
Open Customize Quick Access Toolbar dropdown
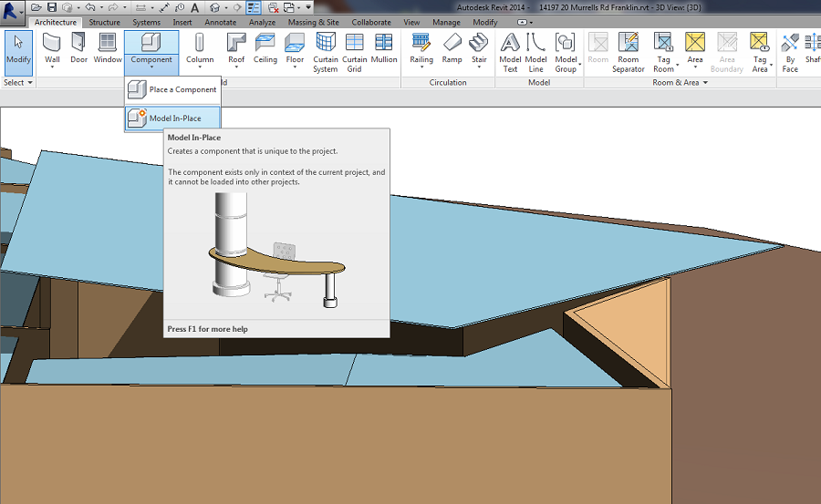[x=308, y=7]
